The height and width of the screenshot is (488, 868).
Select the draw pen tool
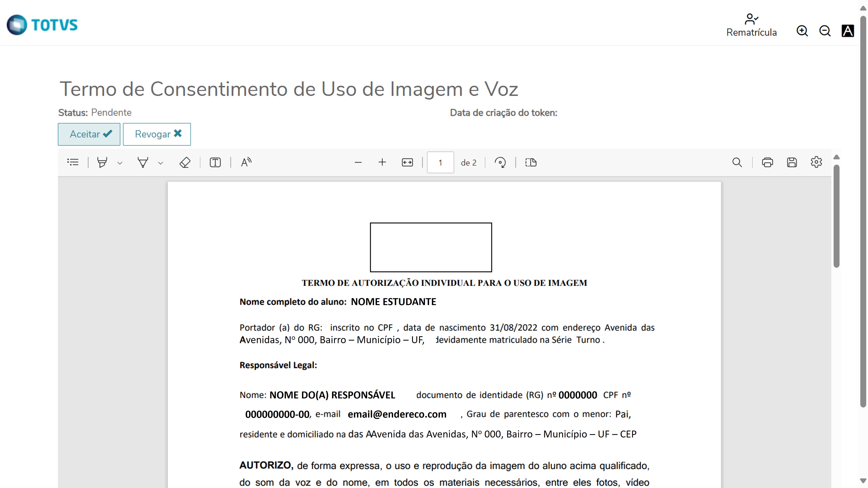(x=143, y=162)
